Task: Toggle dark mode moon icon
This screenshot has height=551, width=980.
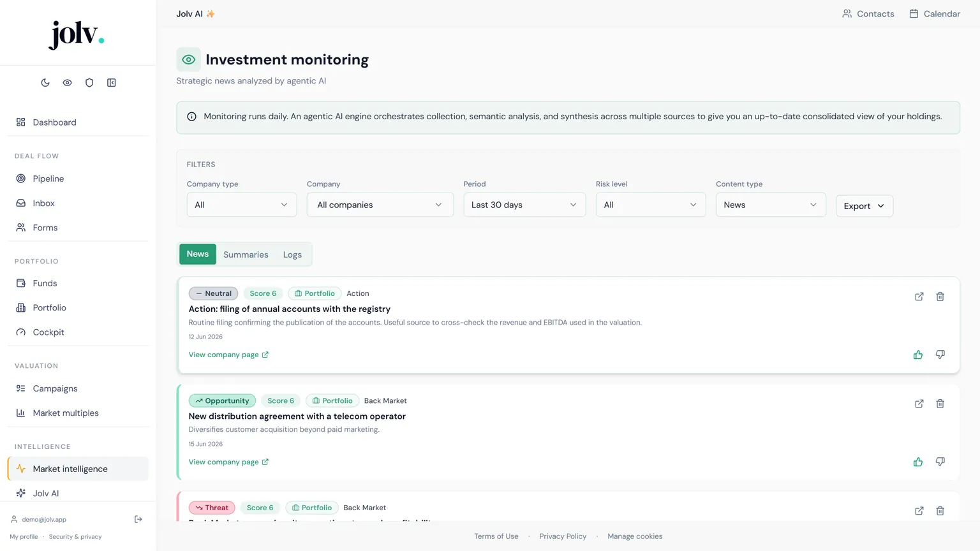Action: (x=45, y=83)
